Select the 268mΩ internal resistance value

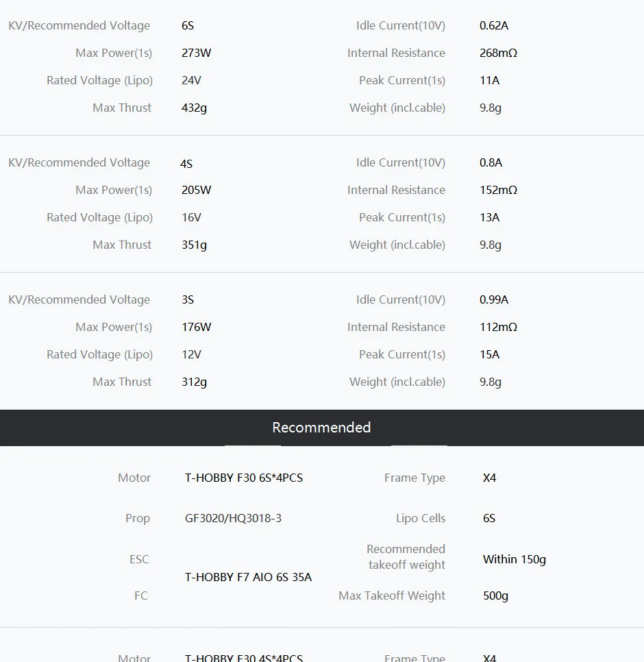498,53
